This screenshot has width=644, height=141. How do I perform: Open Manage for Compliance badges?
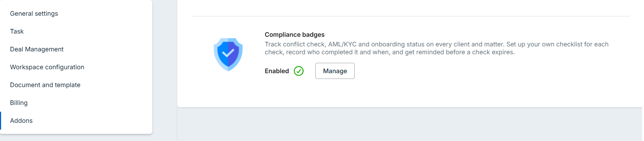pos(335,71)
